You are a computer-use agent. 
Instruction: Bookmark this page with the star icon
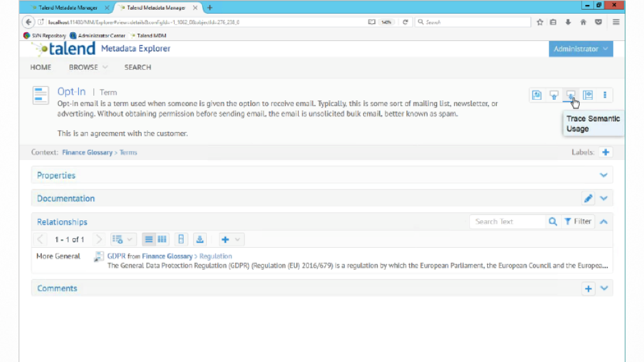point(540,22)
